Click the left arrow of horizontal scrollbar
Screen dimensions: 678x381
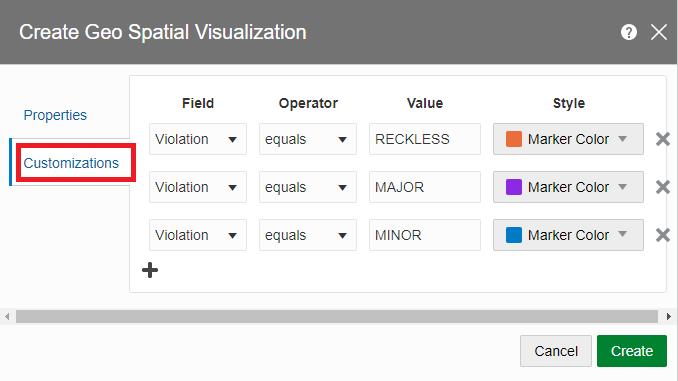click(x=7, y=317)
